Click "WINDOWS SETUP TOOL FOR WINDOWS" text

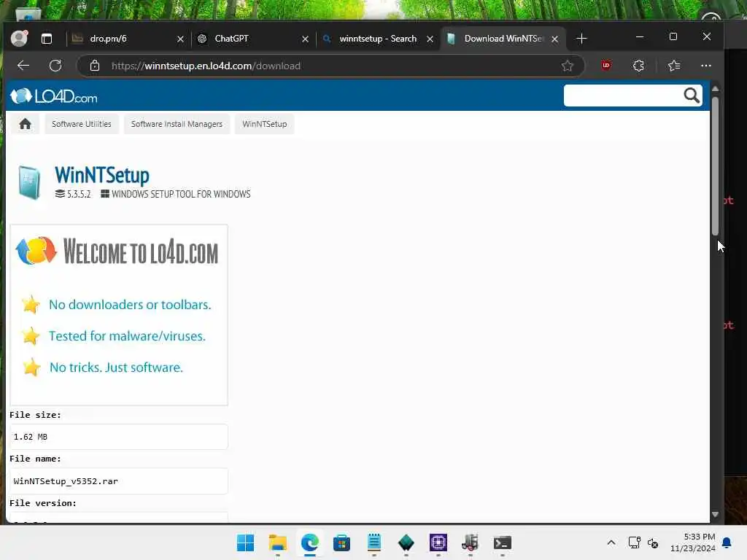181,194
